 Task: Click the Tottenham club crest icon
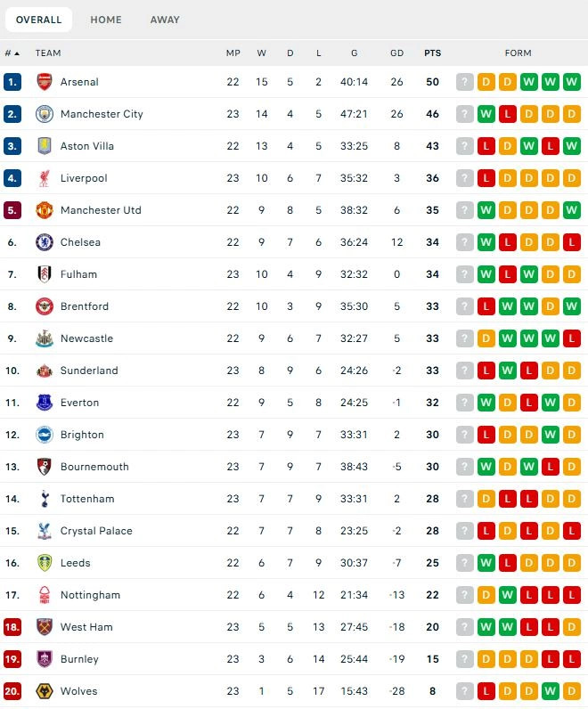[x=45, y=499]
